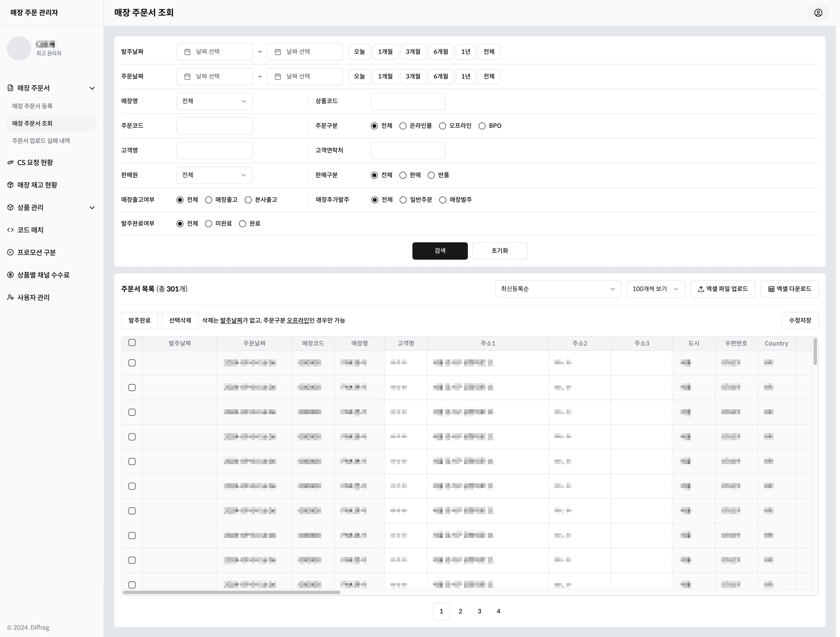Go to page 3 in pagination
840x637 pixels.
coord(479,611)
